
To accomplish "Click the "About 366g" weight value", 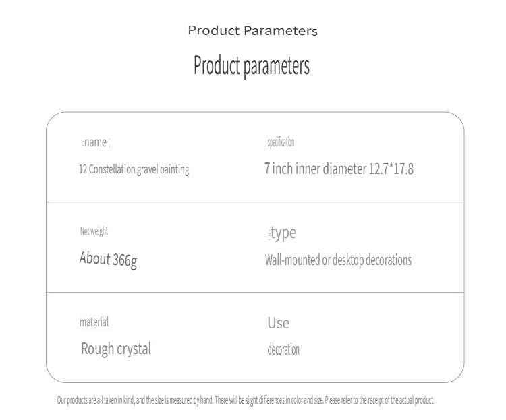I will coord(108,259).
